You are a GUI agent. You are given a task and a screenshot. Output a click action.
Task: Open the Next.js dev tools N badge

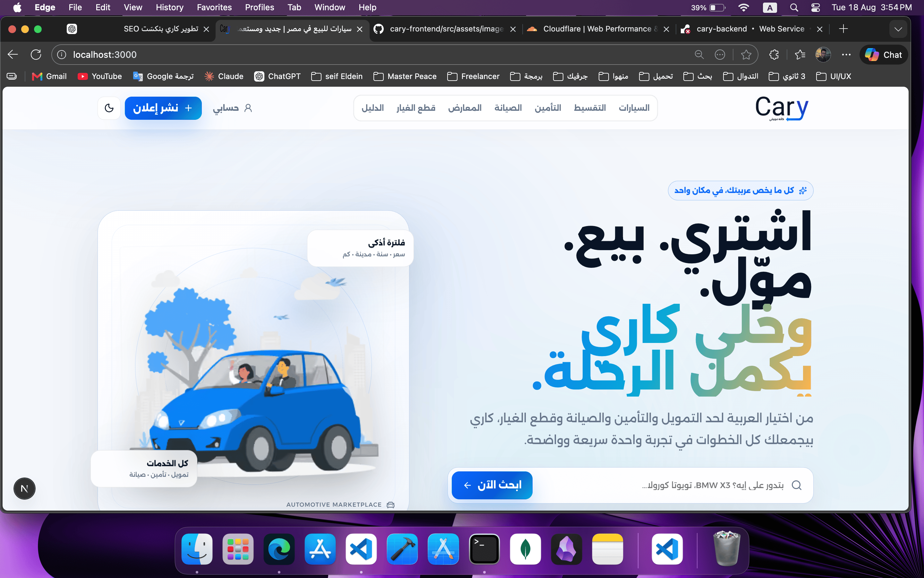[24, 488]
